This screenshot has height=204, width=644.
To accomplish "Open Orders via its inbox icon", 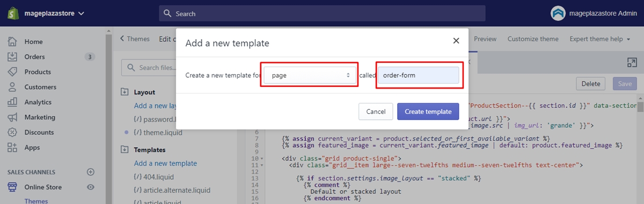I will [12, 57].
